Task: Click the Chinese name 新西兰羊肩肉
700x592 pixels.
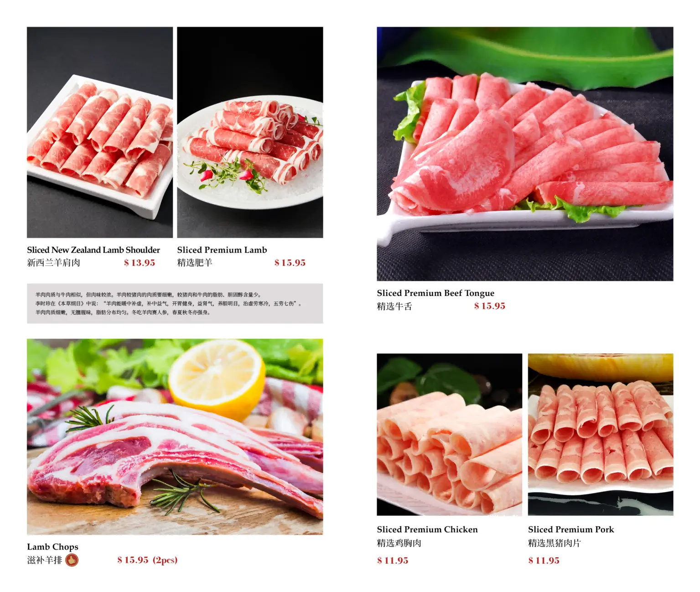Action: pyautogui.click(x=53, y=263)
